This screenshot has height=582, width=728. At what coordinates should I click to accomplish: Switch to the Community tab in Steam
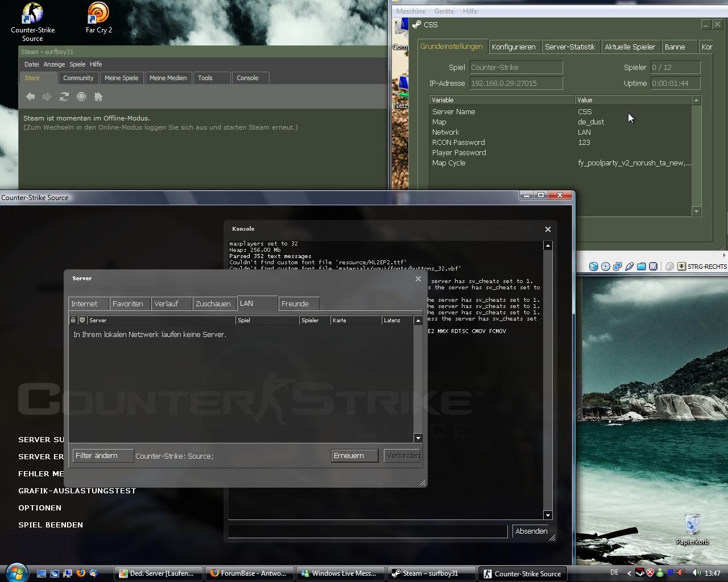point(78,78)
